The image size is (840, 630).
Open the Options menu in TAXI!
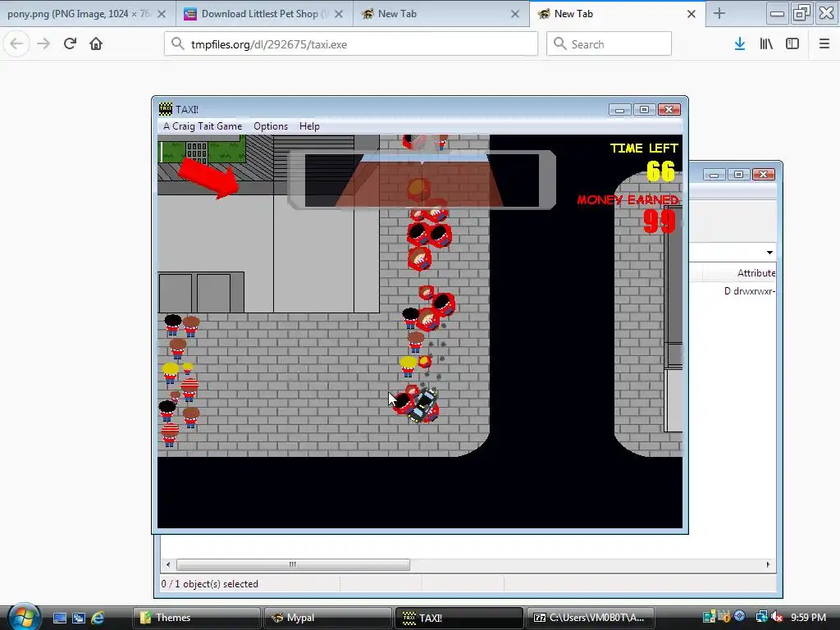pos(271,126)
